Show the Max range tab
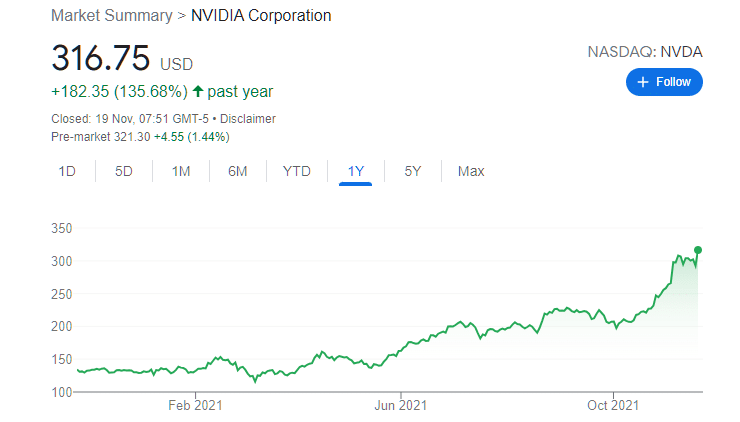Viewport: 740px width, 422px height. (x=471, y=171)
